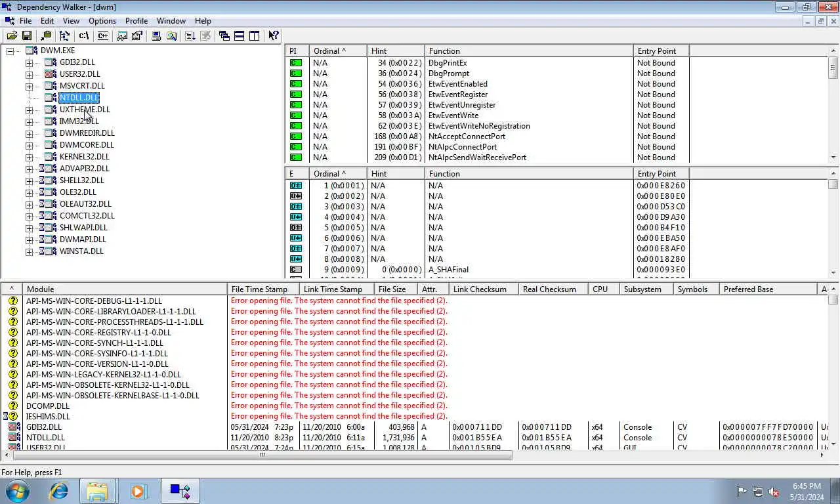The image size is (840, 504).
Task: Click the Save toolbar icon
Action: click(x=27, y=36)
